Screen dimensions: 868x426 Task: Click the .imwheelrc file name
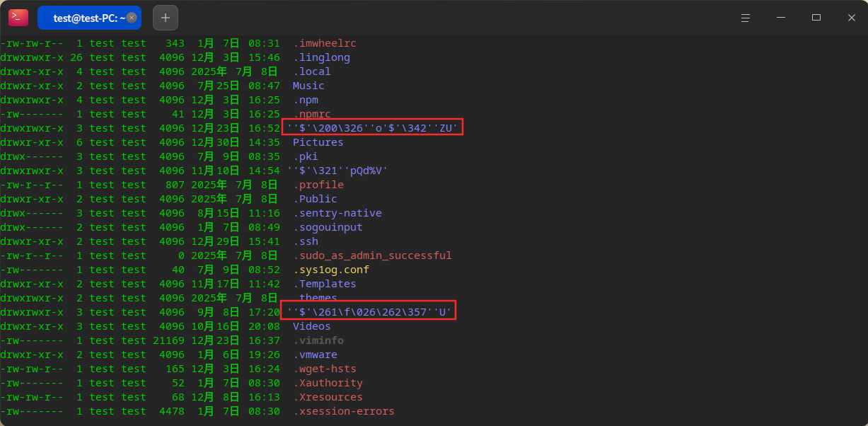[x=325, y=43]
